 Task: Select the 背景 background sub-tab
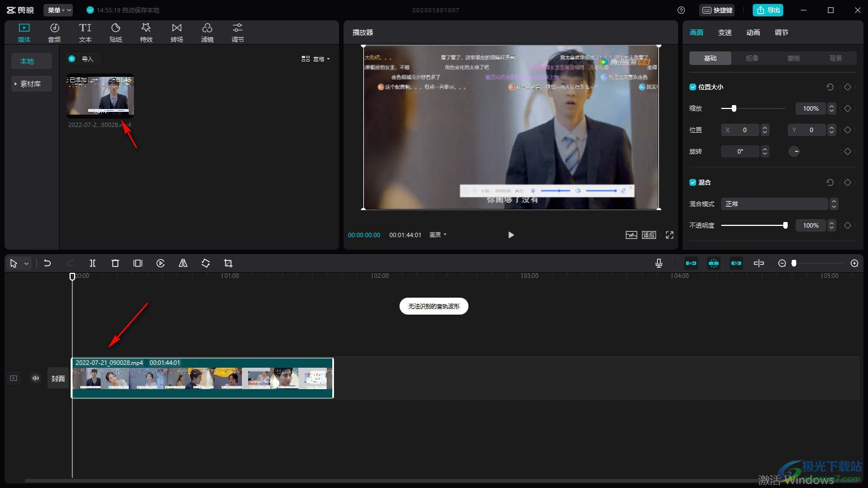836,58
